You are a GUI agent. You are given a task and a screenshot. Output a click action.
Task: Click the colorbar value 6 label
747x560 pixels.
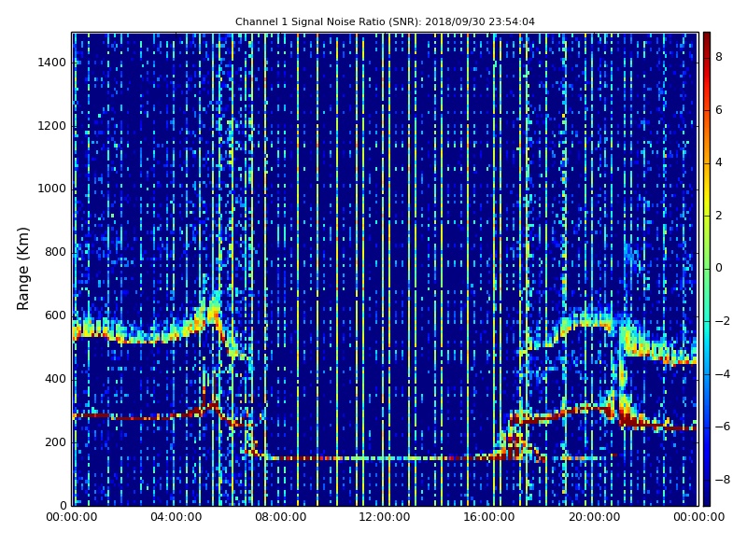(x=719, y=110)
